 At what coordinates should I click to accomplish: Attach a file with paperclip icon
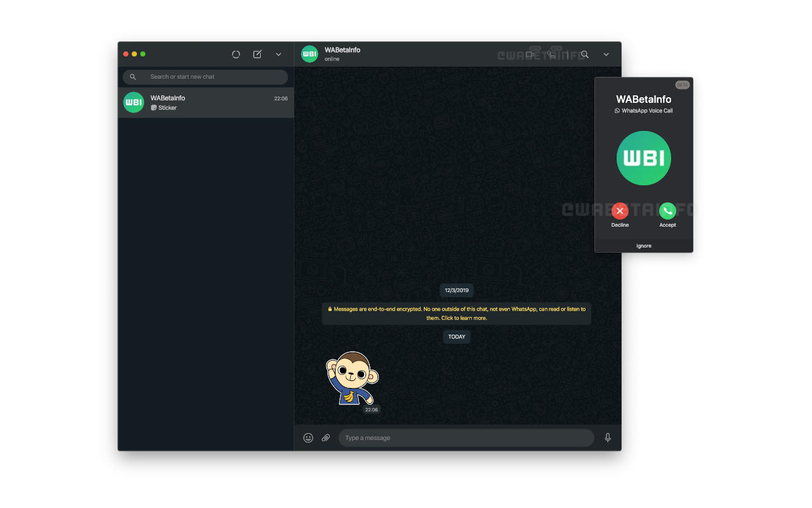pos(325,438)
